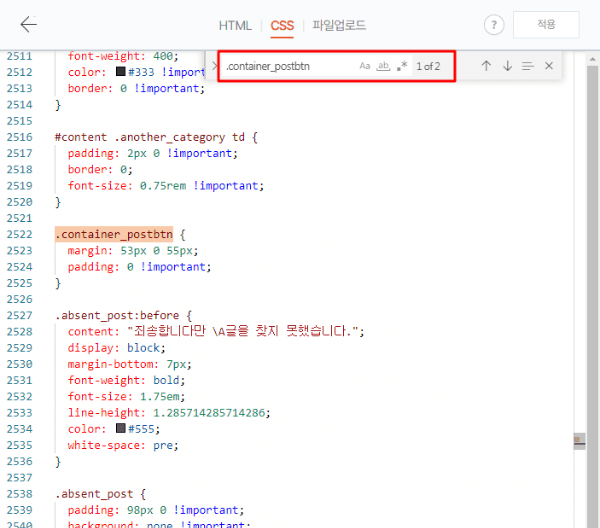Open the 파일업로드 tab

pos(339,25)
